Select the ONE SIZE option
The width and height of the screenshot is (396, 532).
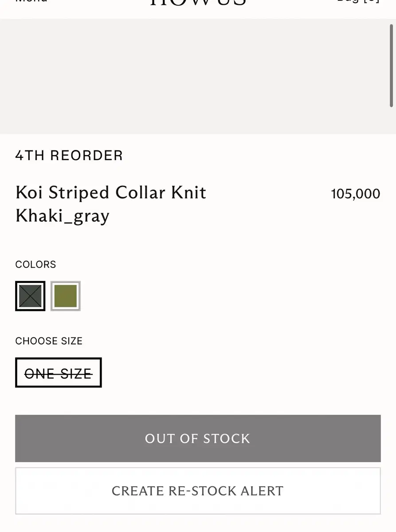pos(59,373)
